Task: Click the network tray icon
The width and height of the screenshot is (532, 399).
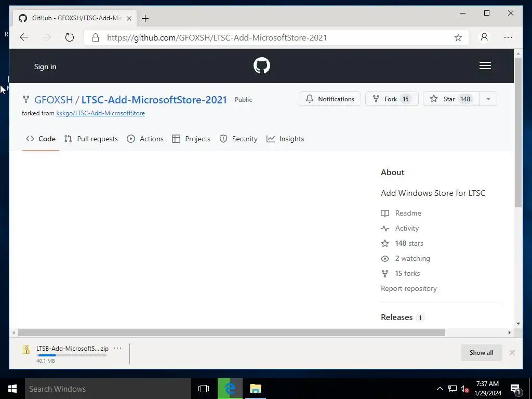Action: coord(453,389)
